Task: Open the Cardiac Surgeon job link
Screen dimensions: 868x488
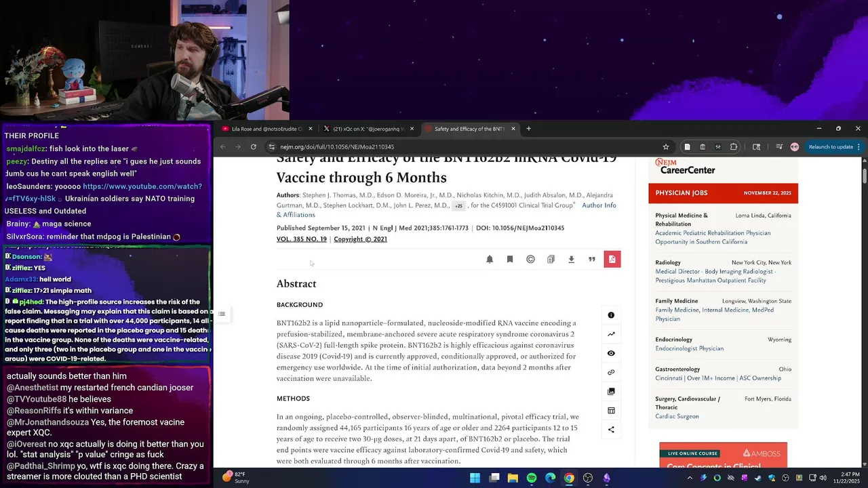Action: pyautogui.click(x=677, y=416)
